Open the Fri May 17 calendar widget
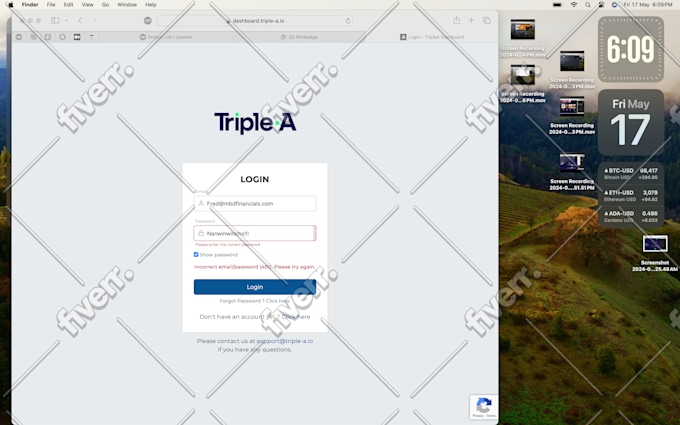Viewport: 680px width, 425px height. coord(631,122)
